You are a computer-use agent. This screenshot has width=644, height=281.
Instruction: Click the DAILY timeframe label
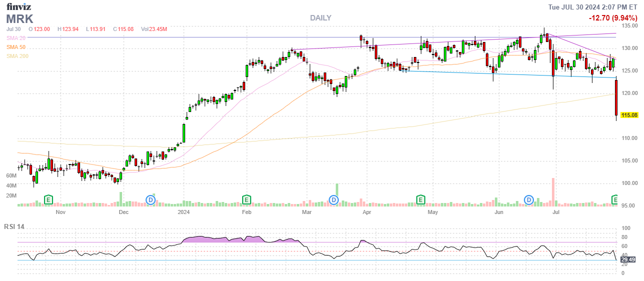pos(320,18)
